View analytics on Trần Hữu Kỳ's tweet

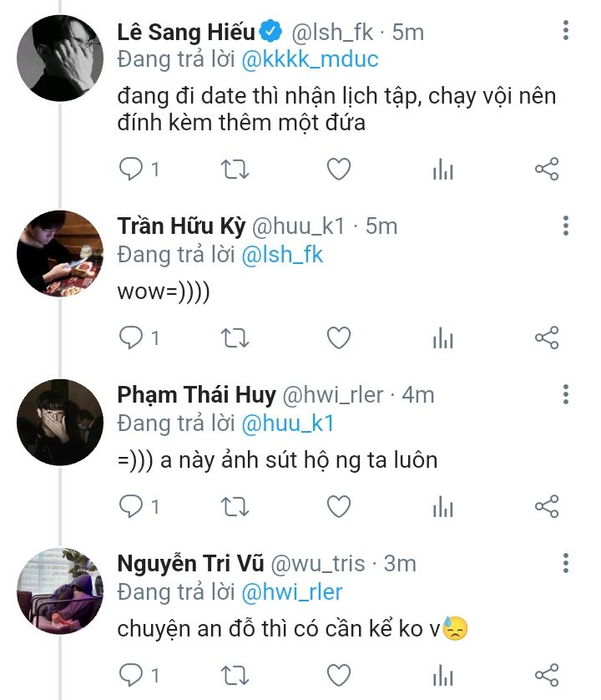pos(442,338)
